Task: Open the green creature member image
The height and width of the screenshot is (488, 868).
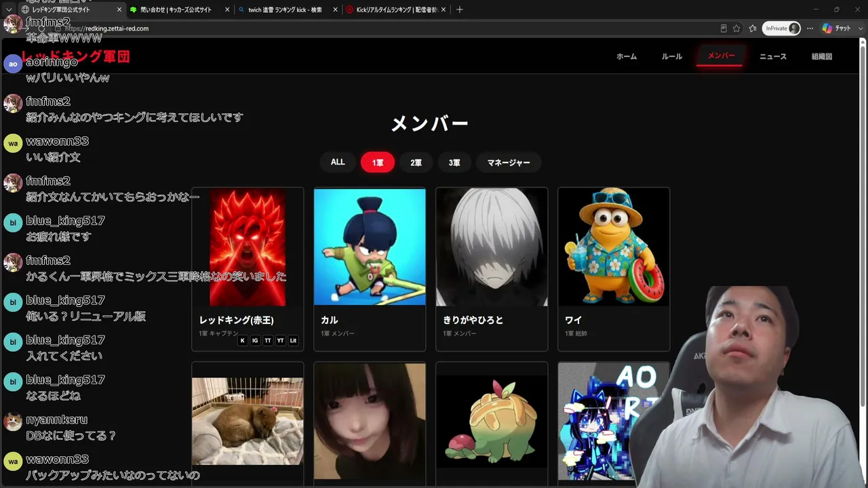Action: (492, 422)
